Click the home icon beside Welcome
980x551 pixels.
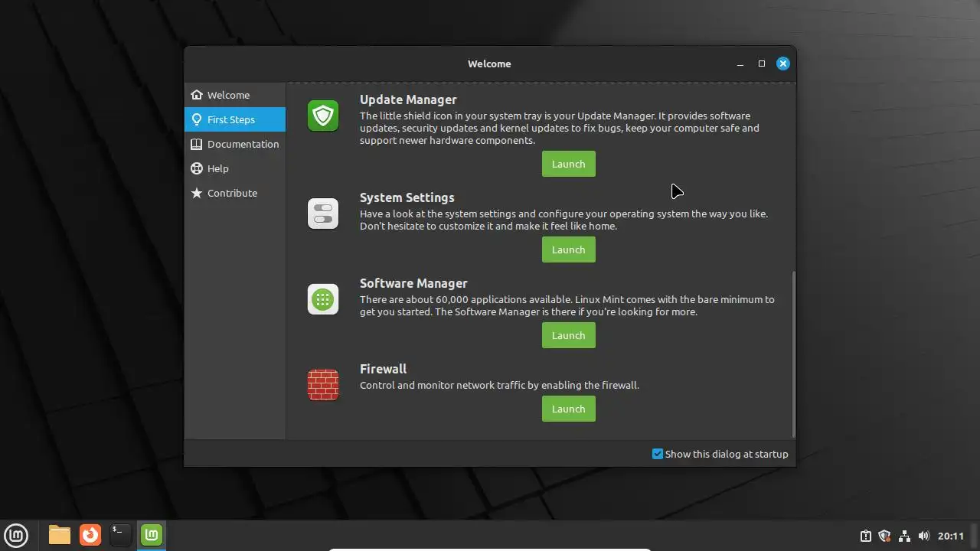pyautogui.click(x=197, y=95)
